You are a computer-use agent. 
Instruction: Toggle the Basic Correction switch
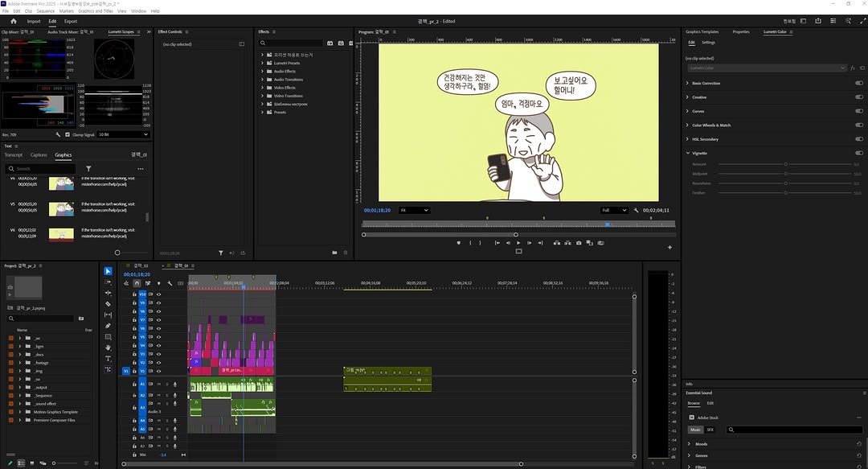pos(859,84)
